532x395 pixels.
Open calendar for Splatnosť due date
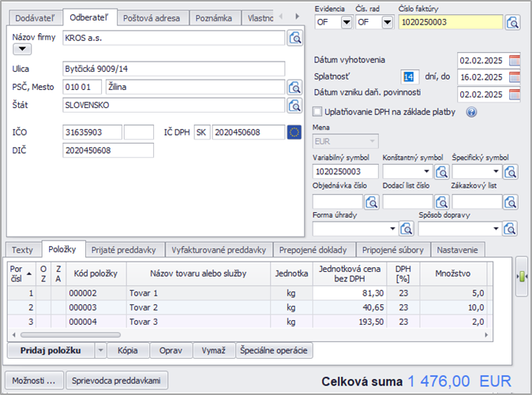pos(515,77)
